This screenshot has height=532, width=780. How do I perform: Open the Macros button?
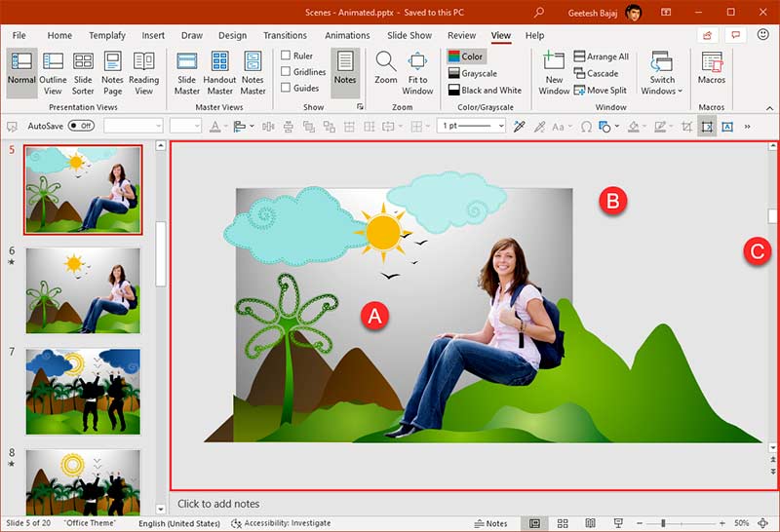pos(712,69)
